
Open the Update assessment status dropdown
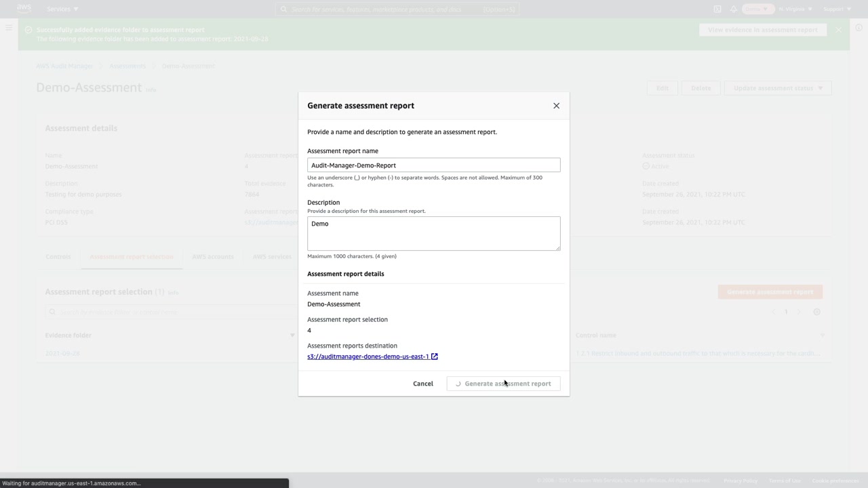(x=778, y=88)
